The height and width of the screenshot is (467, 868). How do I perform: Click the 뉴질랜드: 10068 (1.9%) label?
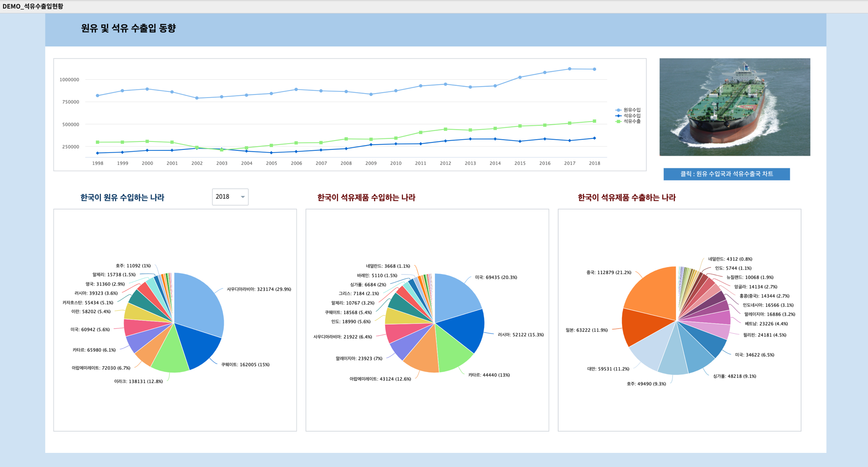(x=750, y=278)
